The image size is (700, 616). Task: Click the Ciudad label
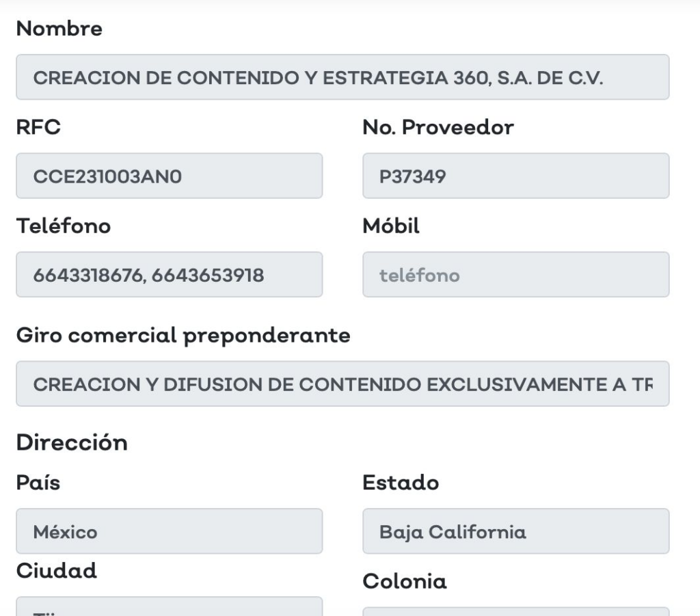(x=56, y=571)
